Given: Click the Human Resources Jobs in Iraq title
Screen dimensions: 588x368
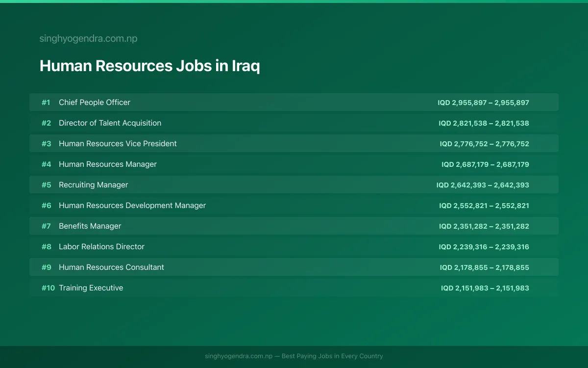Looking at the screenshot, I should coord(149,66).
